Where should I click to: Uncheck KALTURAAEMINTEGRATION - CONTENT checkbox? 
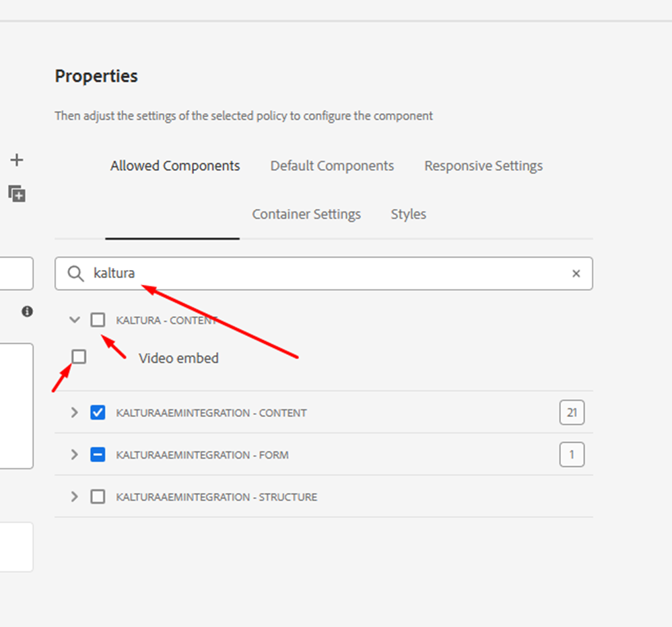pyautogui.click(x=98, y=412)
